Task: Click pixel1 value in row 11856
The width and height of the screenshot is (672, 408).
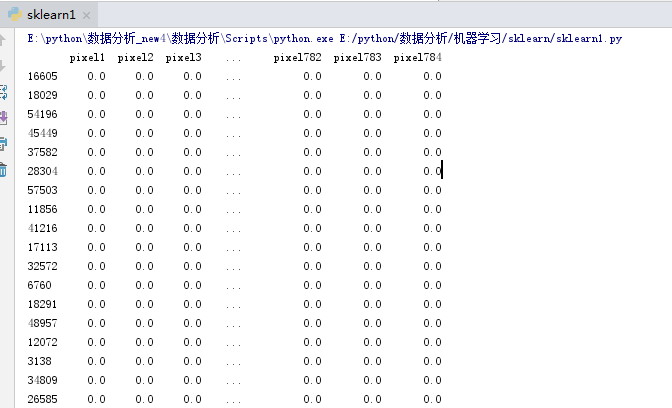Action: coord(96,209)
